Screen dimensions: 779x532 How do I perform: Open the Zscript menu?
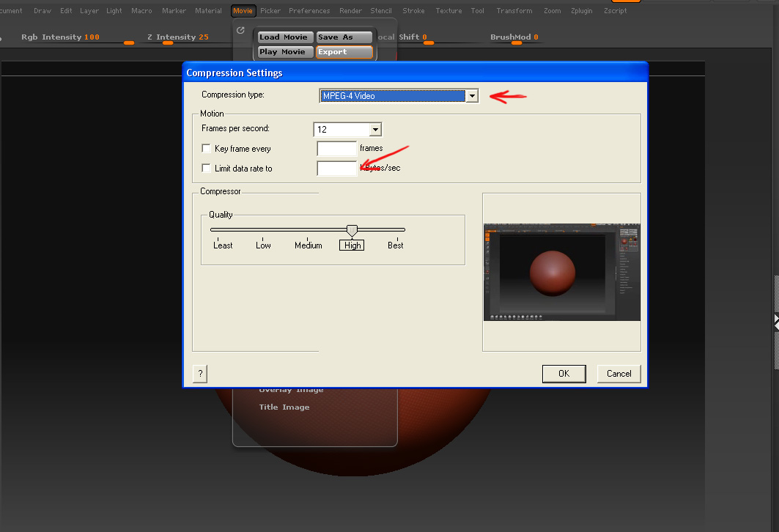point(615,10)
